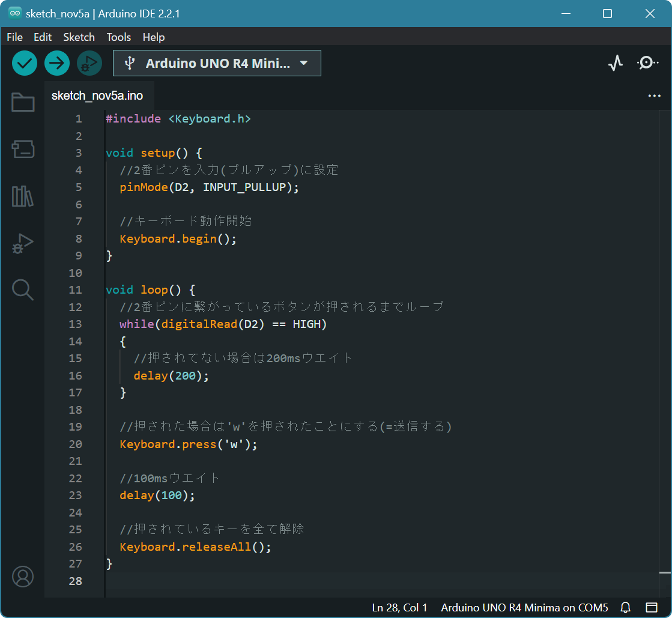Place cursor on #include <Keyboard.h> line
672x618 pixels.
[178, 119]
